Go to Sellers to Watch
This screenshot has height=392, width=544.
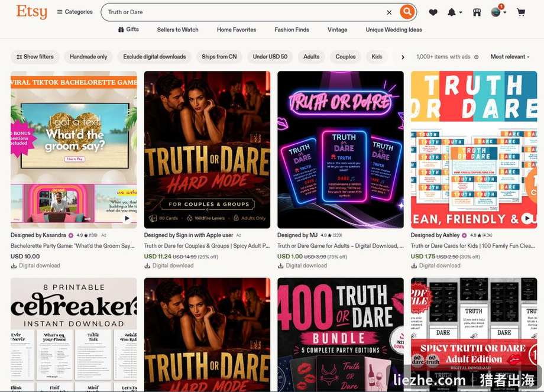(x=177, y=30)
